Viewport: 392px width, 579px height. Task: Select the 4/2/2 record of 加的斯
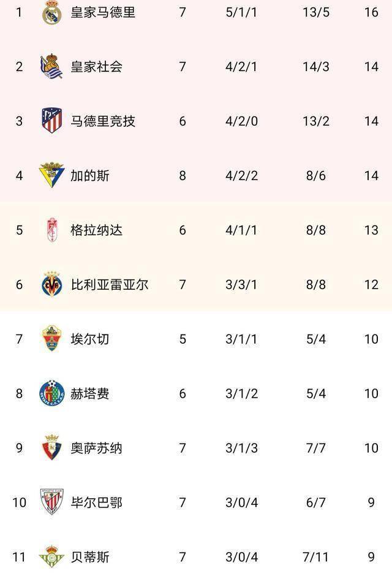(241, 175)
